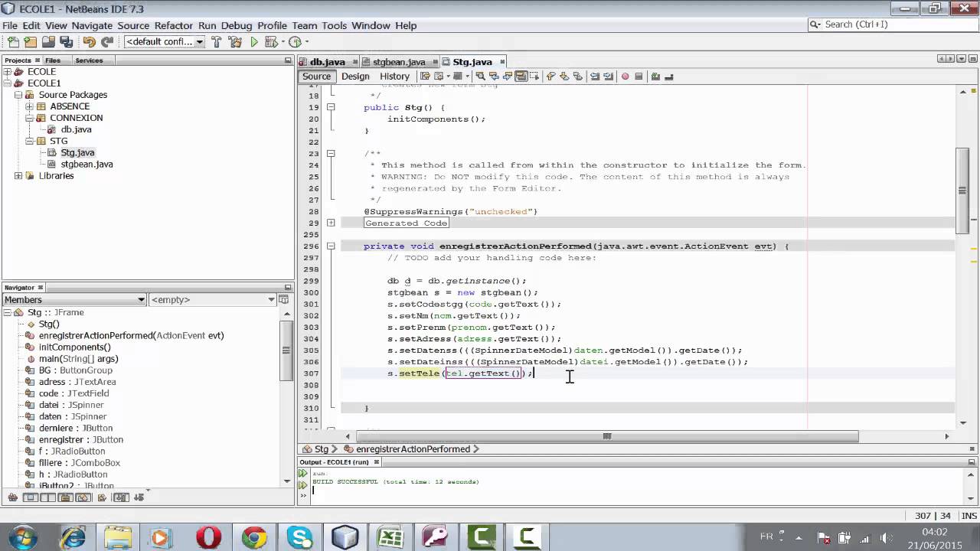This screenshot has width=980, height=551.
Task: Click the Find Next Occurrence editor icon
Action: [507, 77]
